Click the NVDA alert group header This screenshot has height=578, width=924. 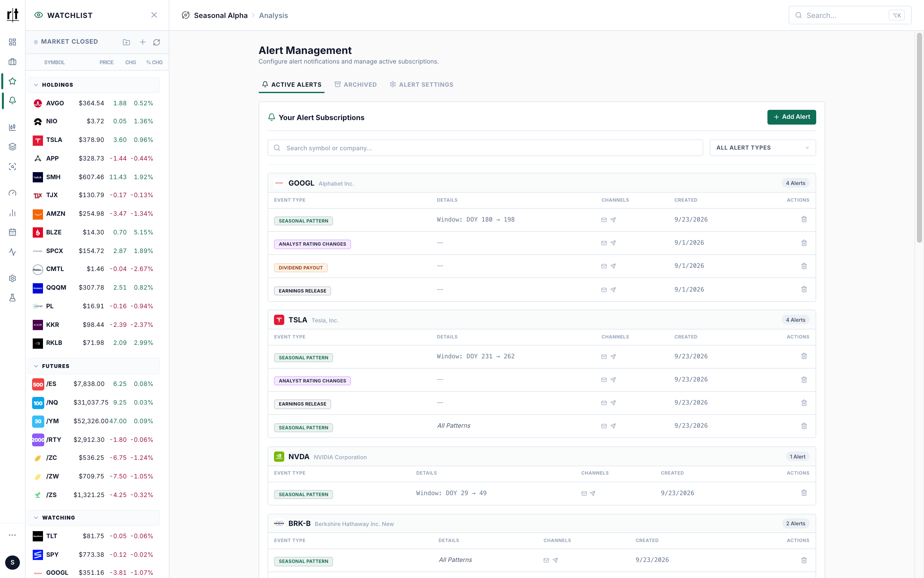[x=542, y=457]
